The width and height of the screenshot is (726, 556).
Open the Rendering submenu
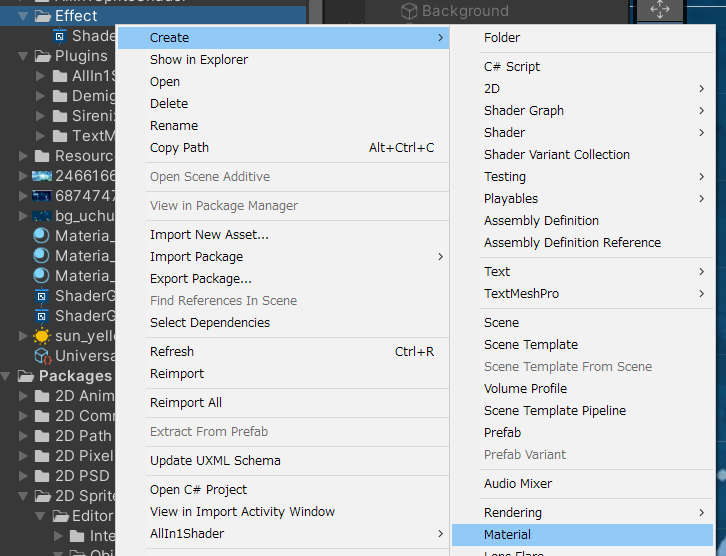click(582, 512)
